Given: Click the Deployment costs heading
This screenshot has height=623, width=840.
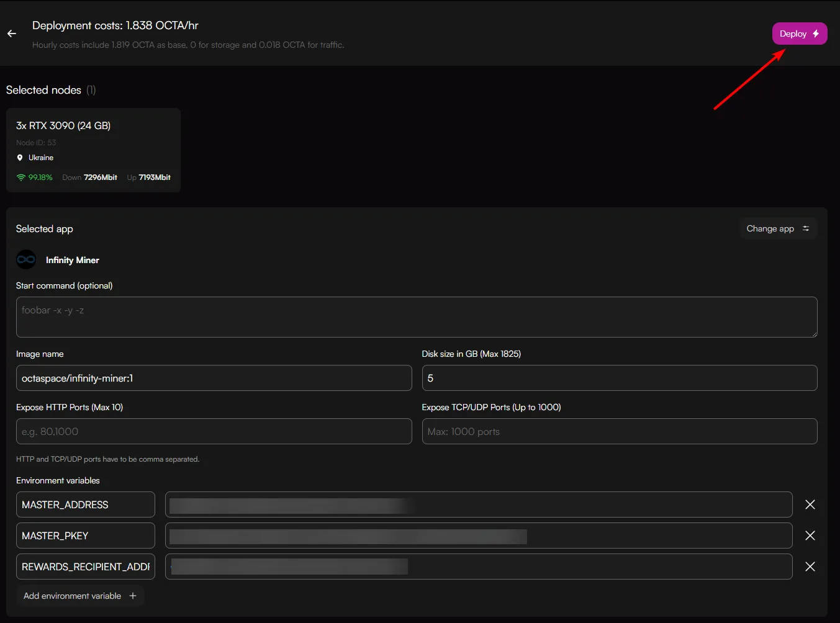Looking at the screenshot, I should (x=115, y=25).
